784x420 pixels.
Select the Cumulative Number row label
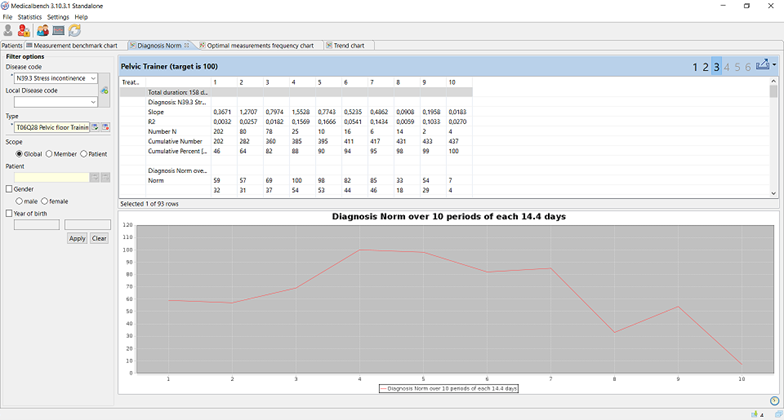175,142
